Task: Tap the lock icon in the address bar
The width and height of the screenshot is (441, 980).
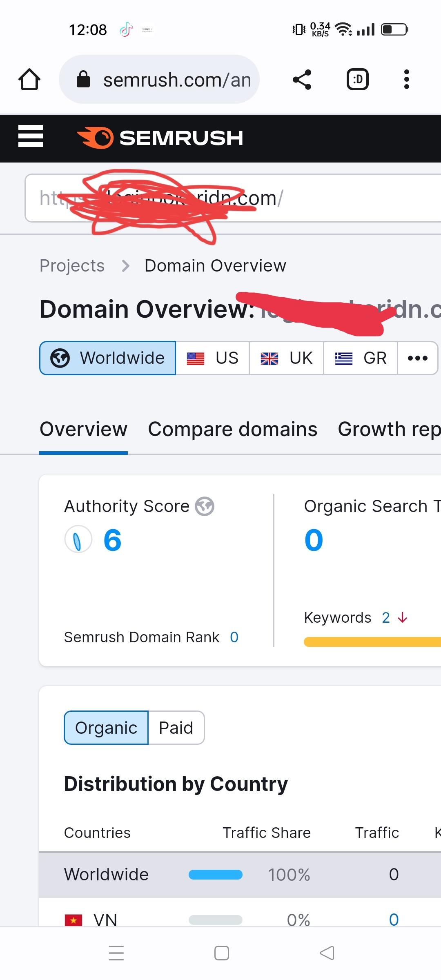Action: pyautogui.click(x=83, y=79)
